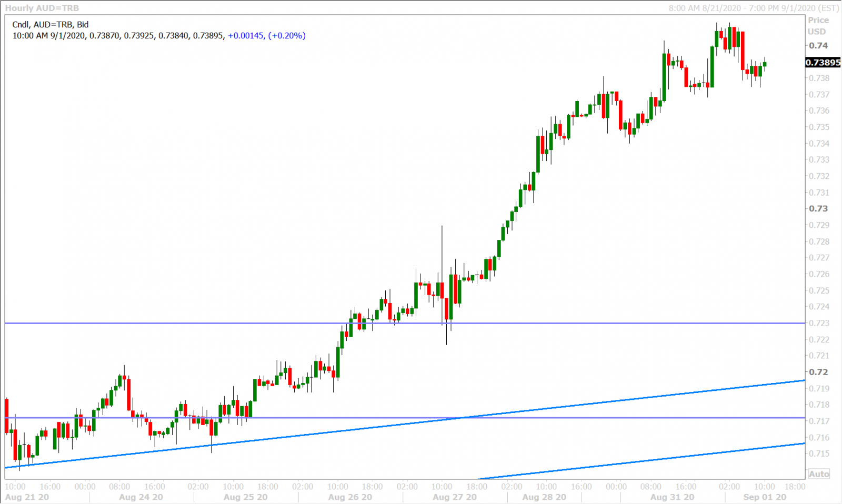Click the 0.723 price axis label

(819, 323)
